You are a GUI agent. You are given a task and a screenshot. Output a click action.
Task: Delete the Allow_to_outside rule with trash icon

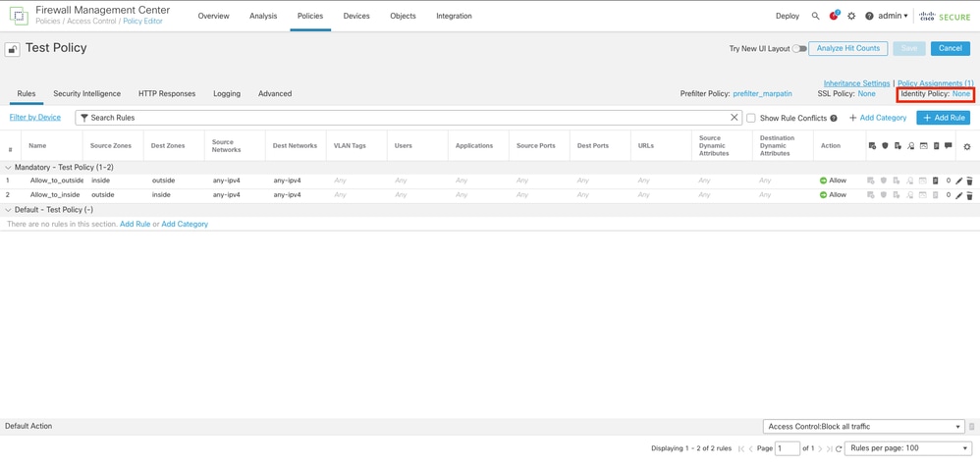coord(969,181)
